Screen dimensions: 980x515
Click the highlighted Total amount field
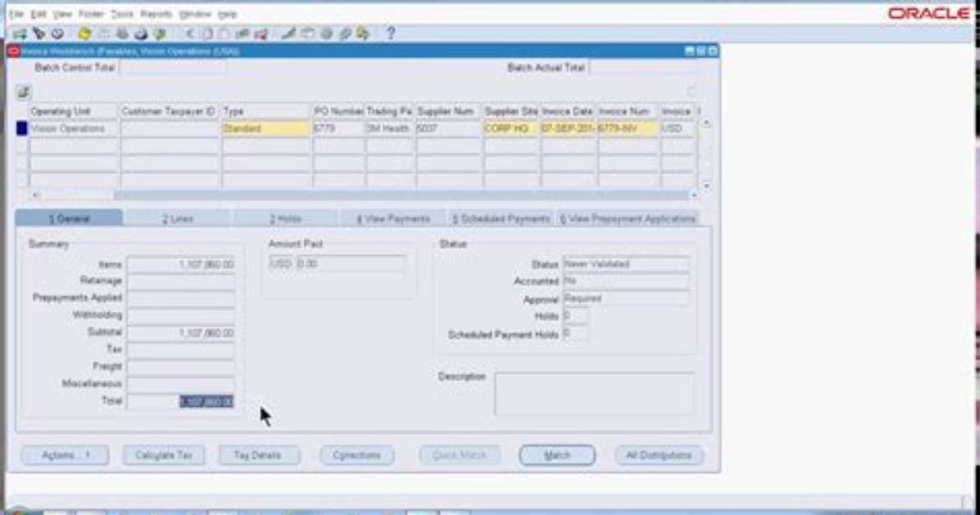tap(181, 401)
